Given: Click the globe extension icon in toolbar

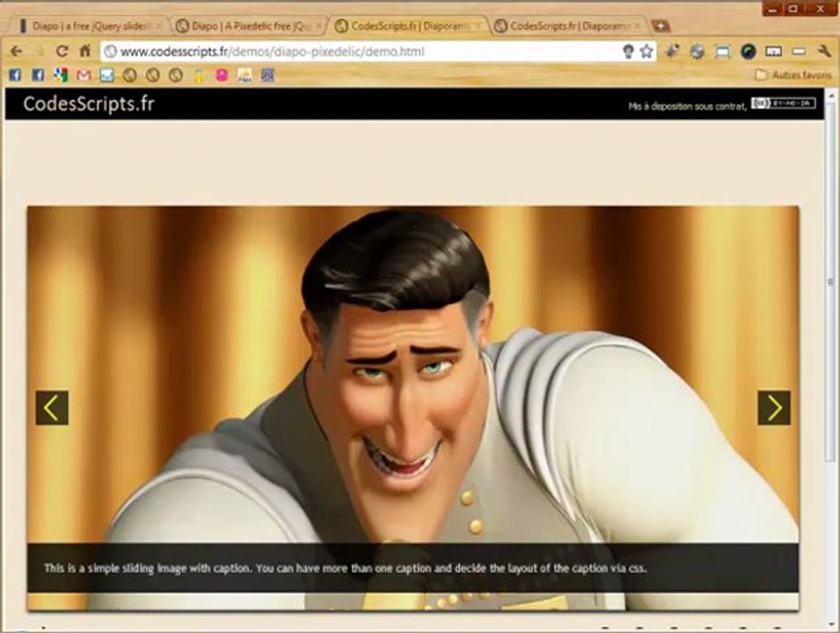Looking at the screenshot, I should (x=697, y=51).
